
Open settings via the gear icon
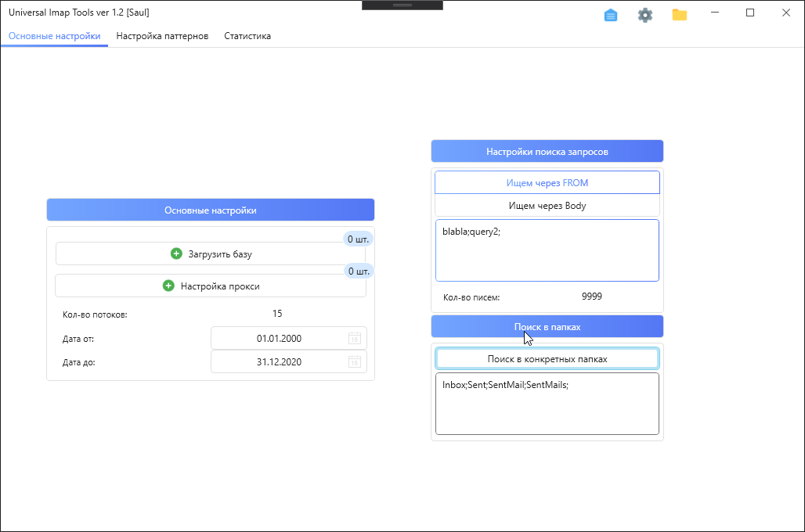pyautogui.click(x=645, y=15)
